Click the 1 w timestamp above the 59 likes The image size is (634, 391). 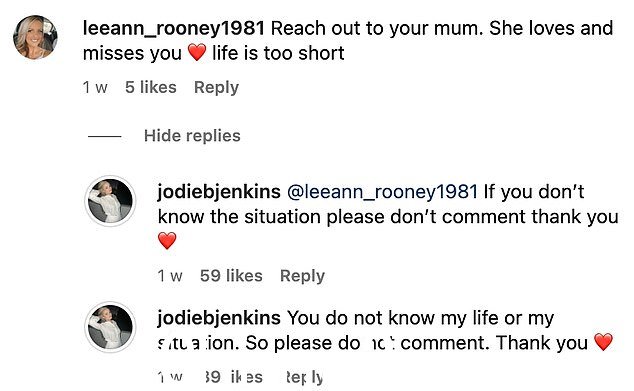click(x=170, y=276)
